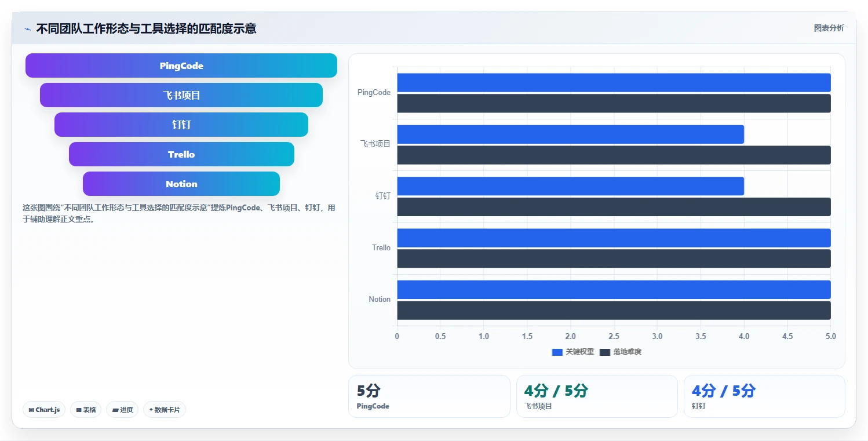Viewport: 868px width, 441px height.
Task: Click the description paragraph under the funnel
Action: click(x=179, y=213)
